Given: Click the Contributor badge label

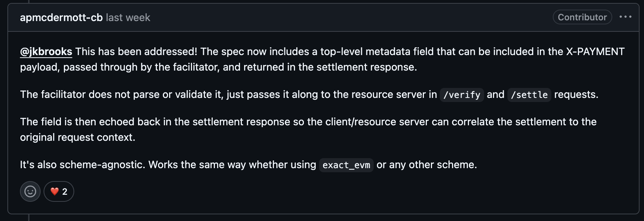Looking at the screenshot, I should pyautogui.click(x=582, y=17).
